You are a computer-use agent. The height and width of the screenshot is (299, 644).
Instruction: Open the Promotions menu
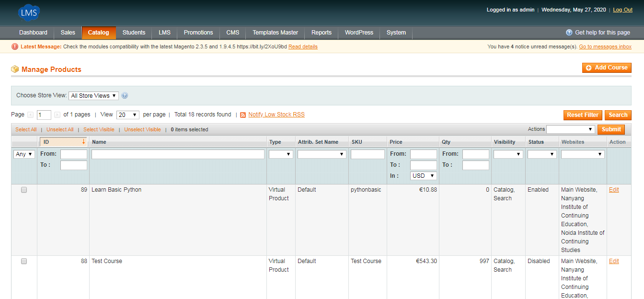point(198,33)
